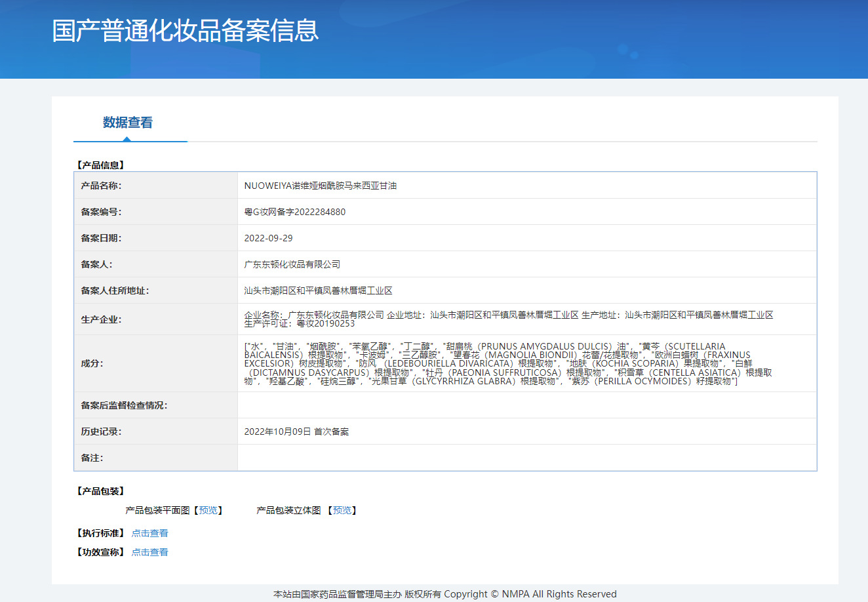
Task: Click the 备案日期 row label
Action: [101, 238]
